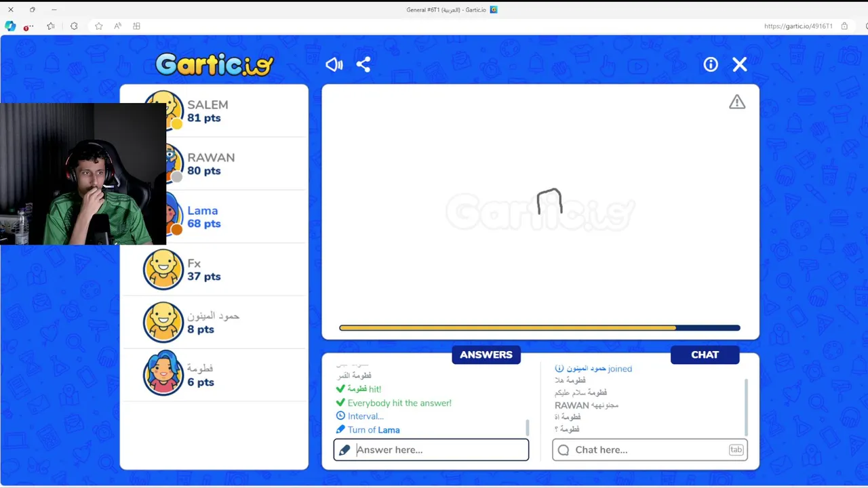Click SALEM's 81 pts score

pyautogui.click(x=204, y=118)
